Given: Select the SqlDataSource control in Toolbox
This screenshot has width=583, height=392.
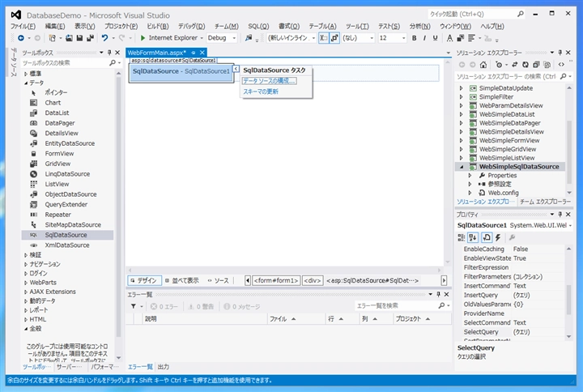Looking at the screenshot, I should tap(66, 235).
